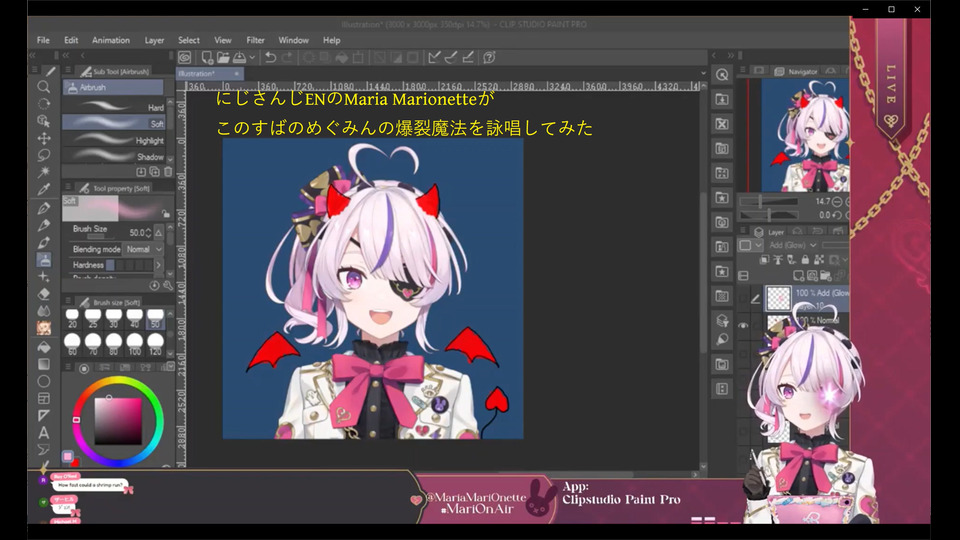Pick brush size preset 100
Viewport: 960px width, 540px height.
coord(134,344)
